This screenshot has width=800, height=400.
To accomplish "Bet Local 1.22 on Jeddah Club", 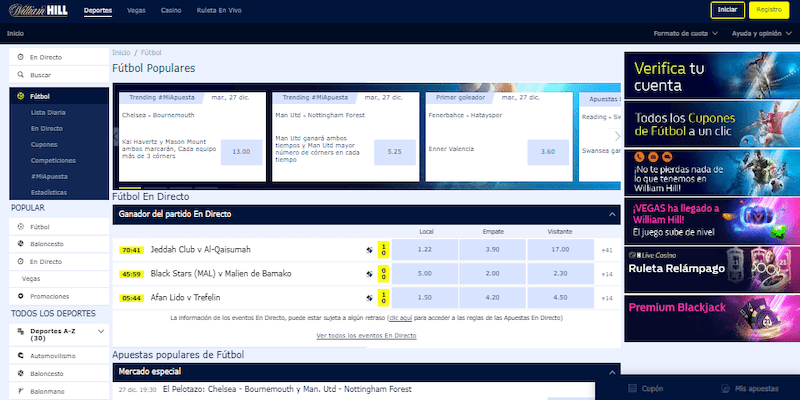I will click(x=424, y=249).
